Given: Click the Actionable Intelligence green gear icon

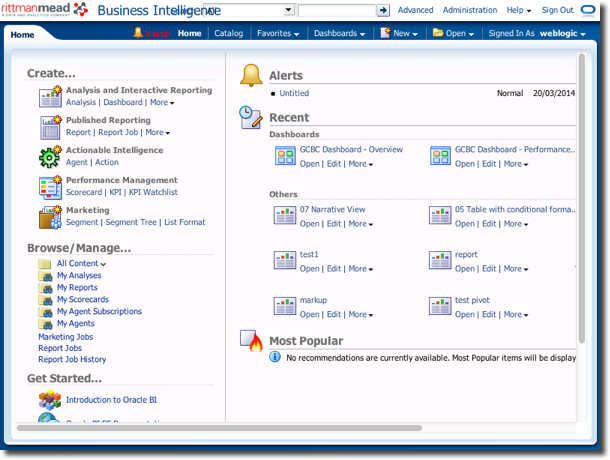Looking at the screenshot, I should click(50, 157).
